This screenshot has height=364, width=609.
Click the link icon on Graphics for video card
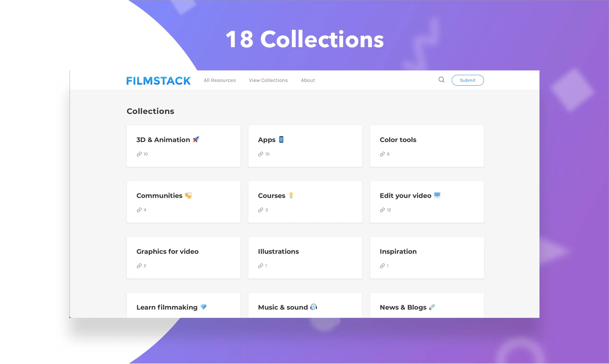tap(139, 266)
